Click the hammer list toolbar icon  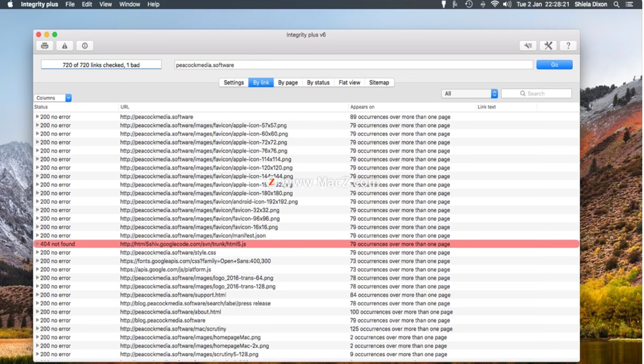[528, 46]
